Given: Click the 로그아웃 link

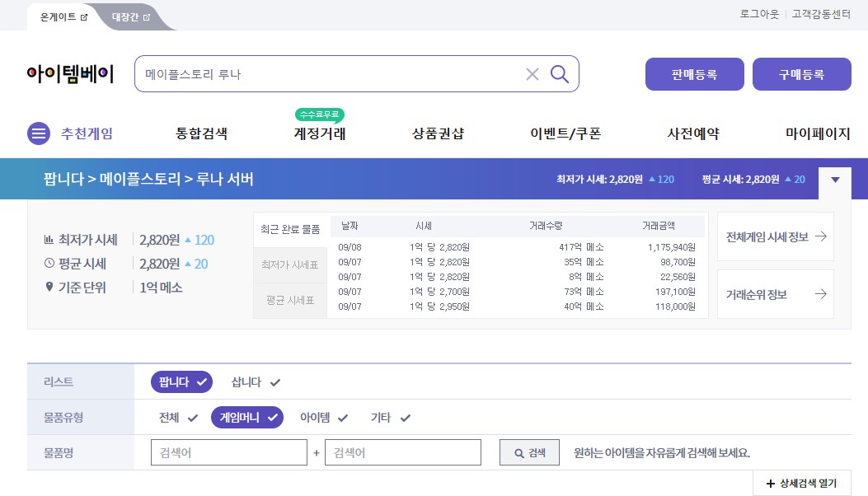Looking at the screenshot, I should tap(759, 14).
